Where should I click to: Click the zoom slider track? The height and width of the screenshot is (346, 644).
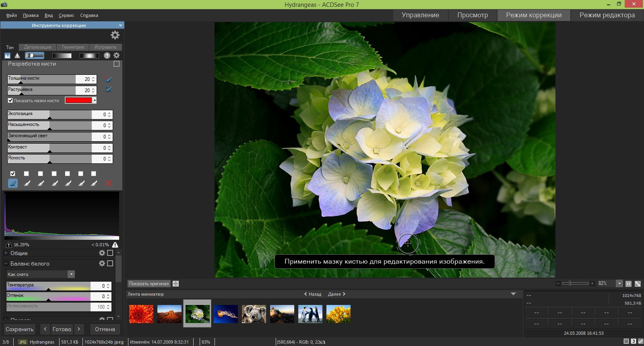point(576,284)
